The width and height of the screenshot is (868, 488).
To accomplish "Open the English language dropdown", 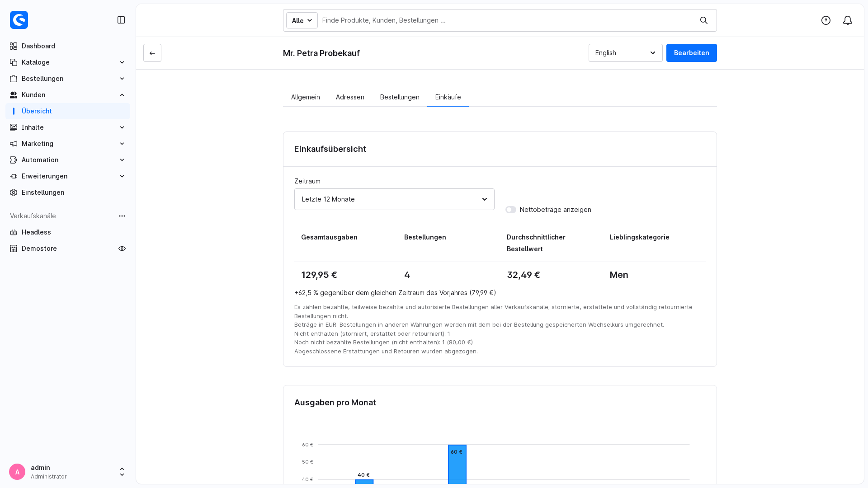I will (x=626, y=53).
